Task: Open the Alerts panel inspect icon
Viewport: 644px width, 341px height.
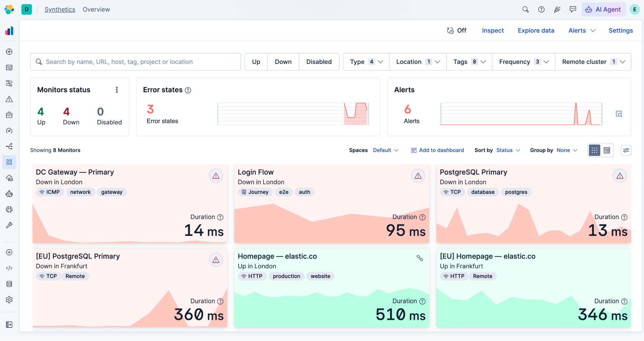Action: (x=619, y=114)
